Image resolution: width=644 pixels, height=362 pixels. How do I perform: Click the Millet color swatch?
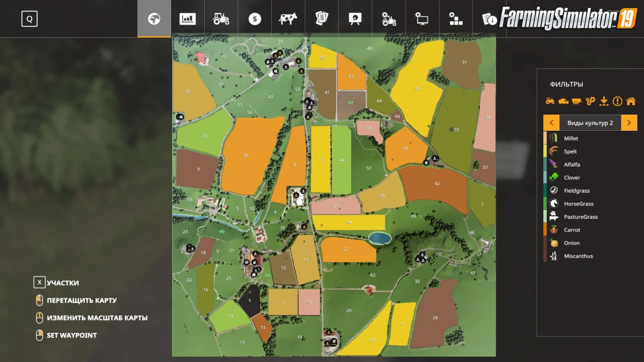[x=545, y=138]
